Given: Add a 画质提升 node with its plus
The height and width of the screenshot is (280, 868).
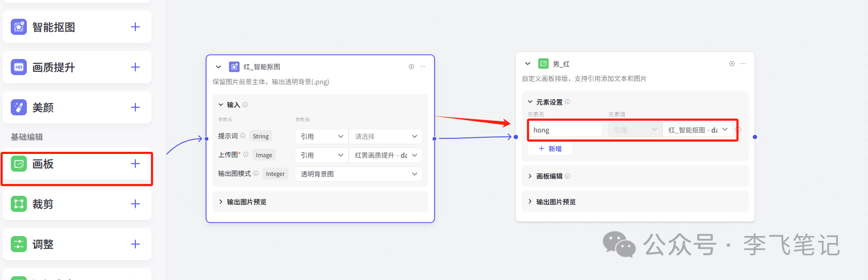Looking at the screenshot, I should pos(135,67).
